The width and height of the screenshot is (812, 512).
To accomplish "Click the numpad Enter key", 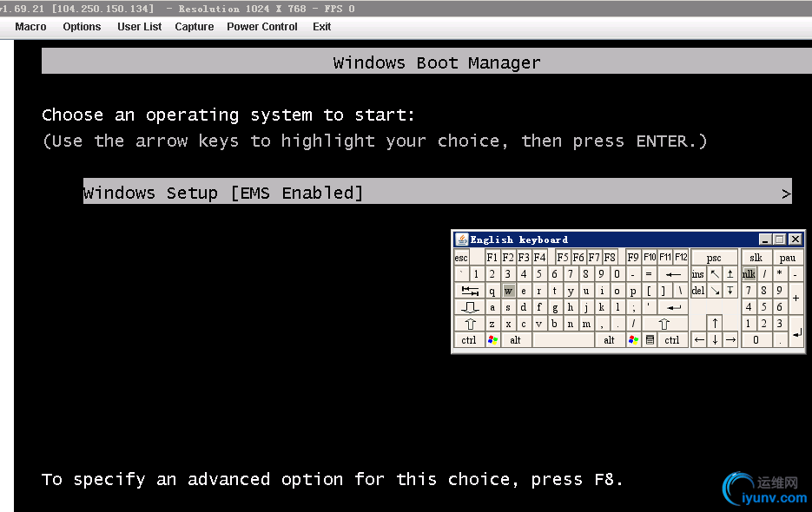I will click(x=796, y=331).
